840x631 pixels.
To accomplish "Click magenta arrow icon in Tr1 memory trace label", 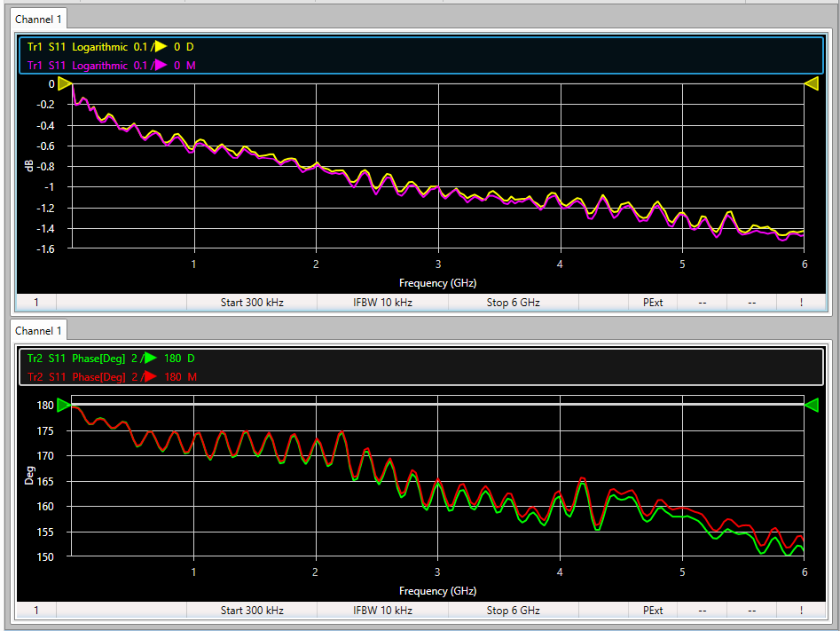I will (x=161, y=65).
